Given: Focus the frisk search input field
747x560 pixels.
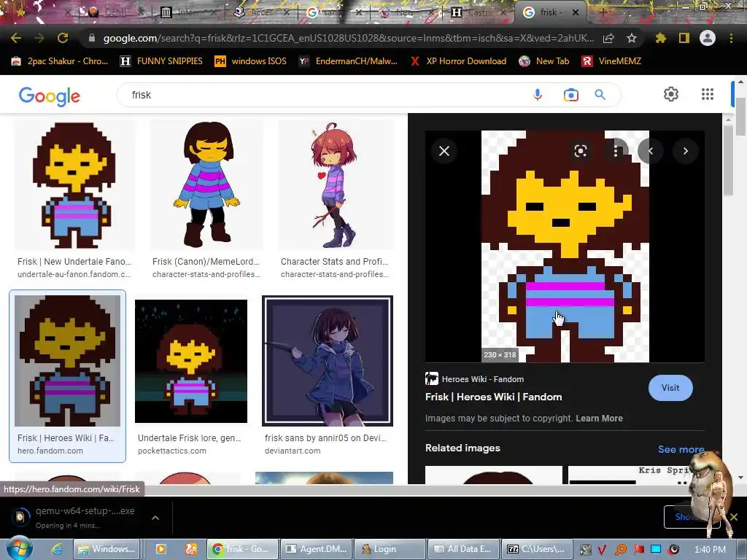Looking at the screenshot, I should (x=324, y=95).
